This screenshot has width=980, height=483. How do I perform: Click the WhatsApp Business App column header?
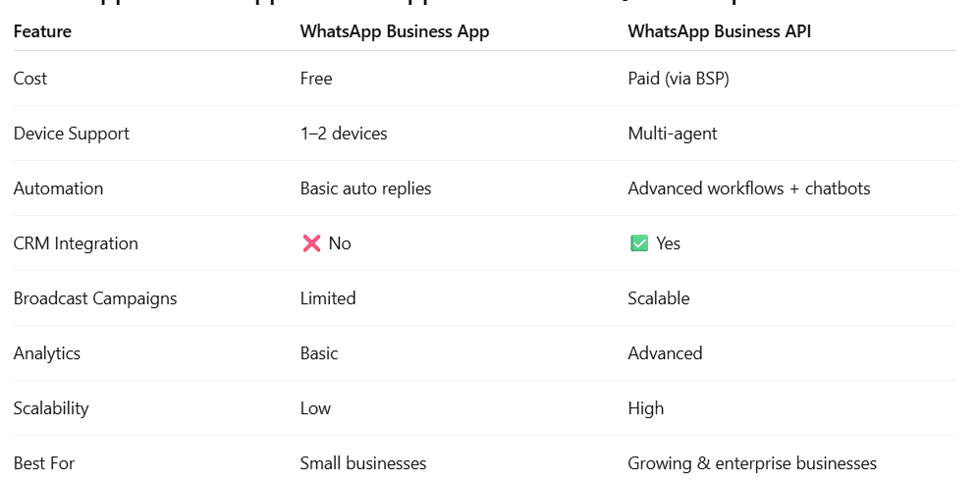coord(394,31)
